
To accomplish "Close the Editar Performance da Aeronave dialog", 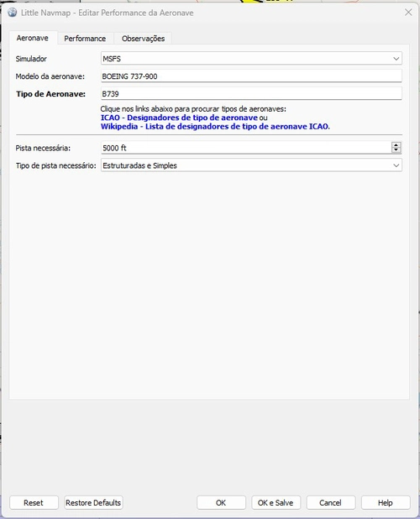I will [408, 13].
